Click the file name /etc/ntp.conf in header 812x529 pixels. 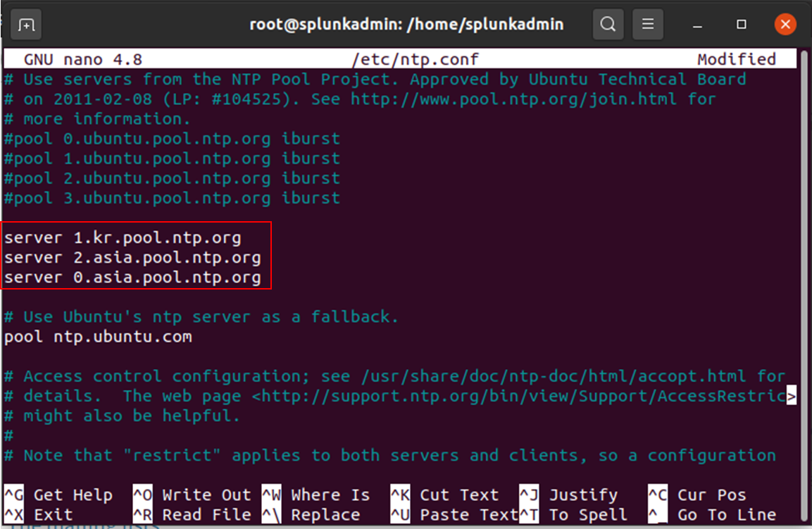pyautogui.click(x=415, y=60)
